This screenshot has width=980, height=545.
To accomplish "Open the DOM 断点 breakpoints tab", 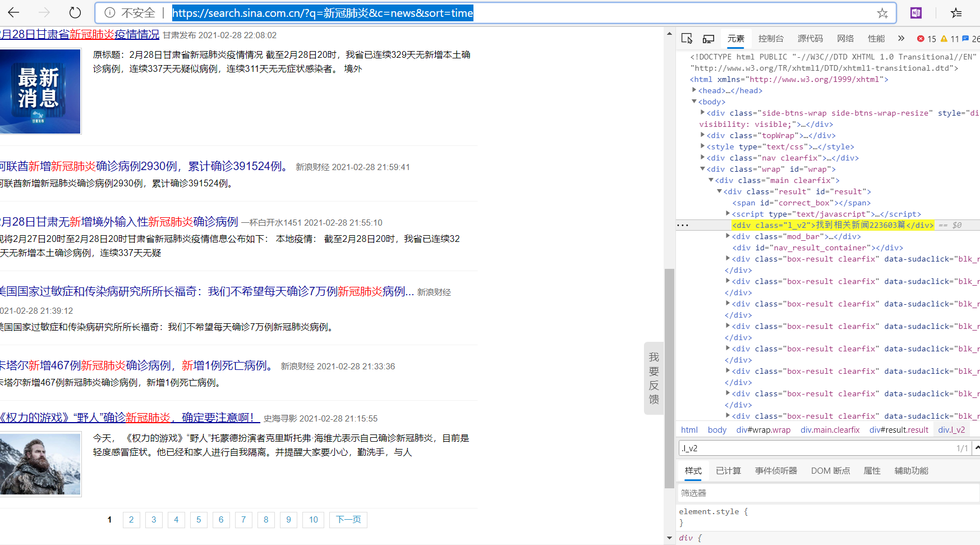I will click(x=830, y=471).
